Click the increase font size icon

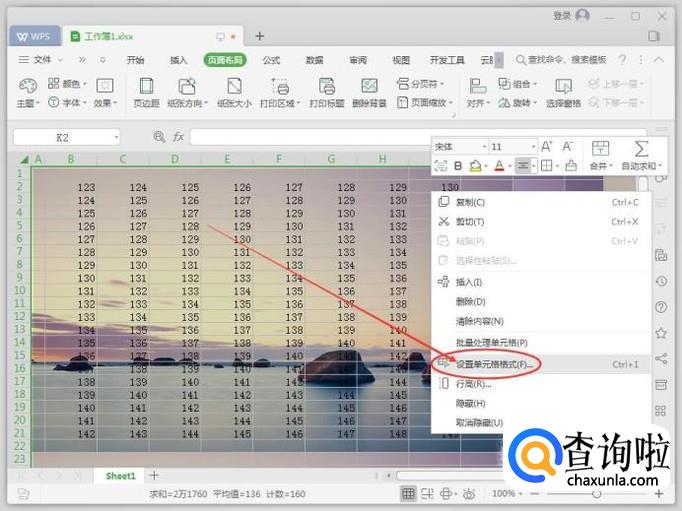tap(546, 147)
